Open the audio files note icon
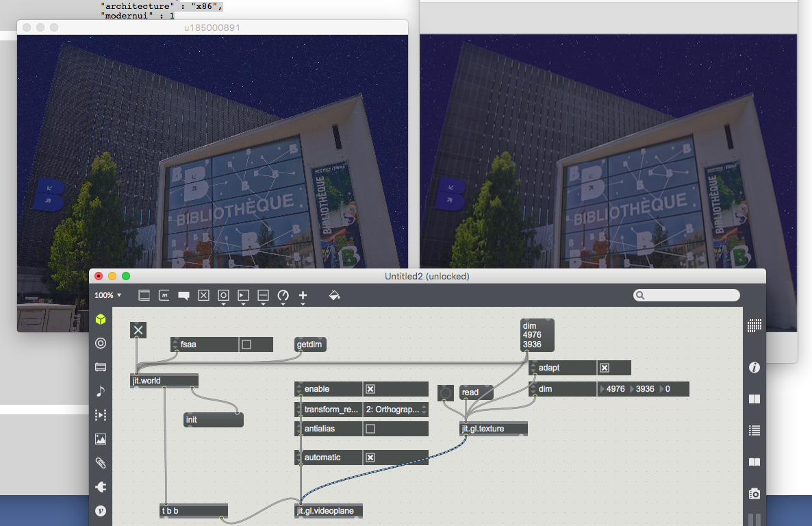812x526 pixels. coord(101,391)
